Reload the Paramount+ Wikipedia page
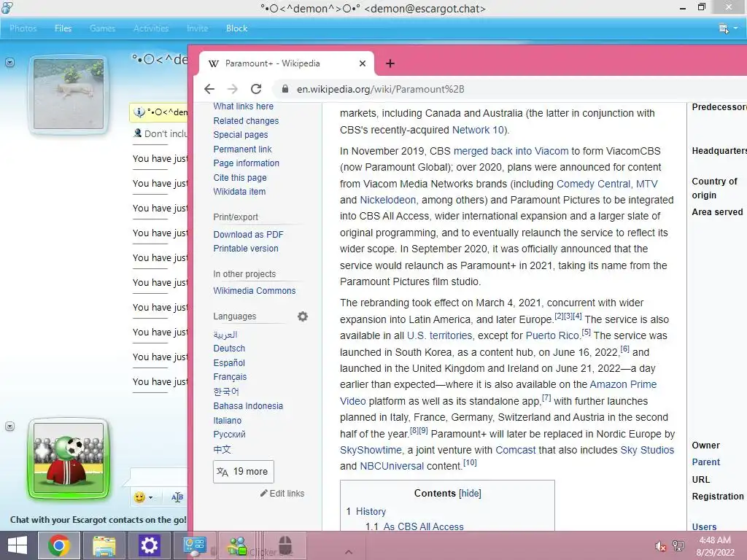 pyautogui.click(x=256, y=89)
